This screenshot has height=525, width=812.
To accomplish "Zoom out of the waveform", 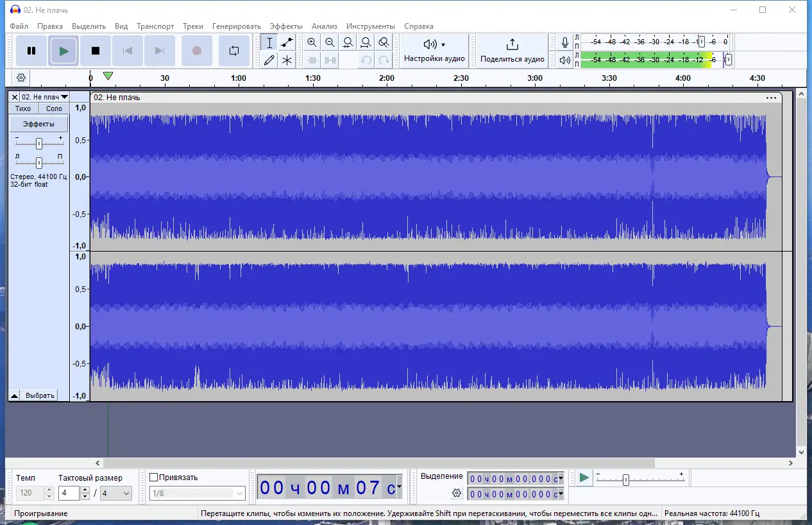I will click(329, 42).
